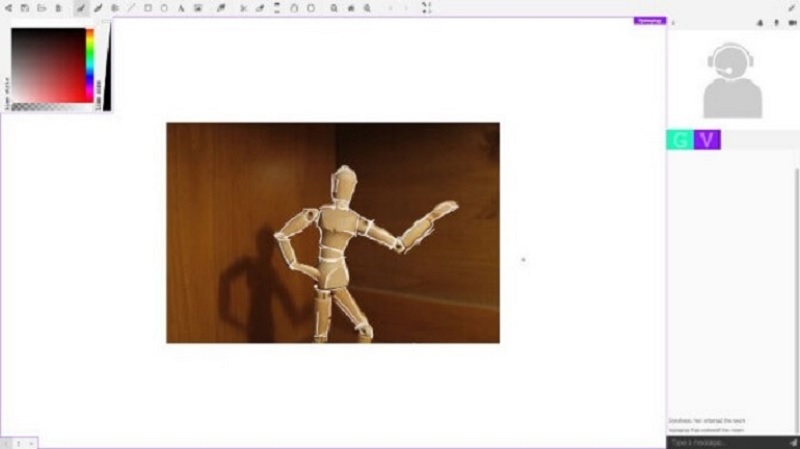Select the pencil drawing tool
The height and width of the screenshot is (449, 800).
coord(98,8)
